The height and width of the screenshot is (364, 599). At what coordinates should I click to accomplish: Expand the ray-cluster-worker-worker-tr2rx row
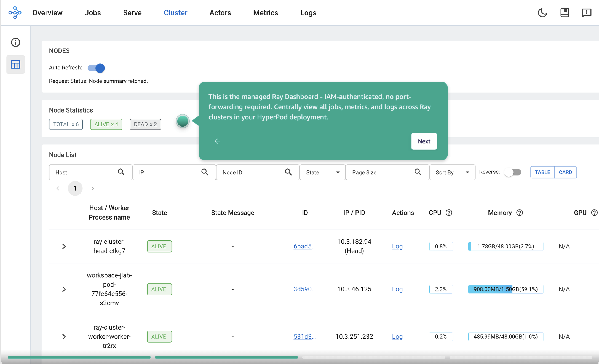64,336
